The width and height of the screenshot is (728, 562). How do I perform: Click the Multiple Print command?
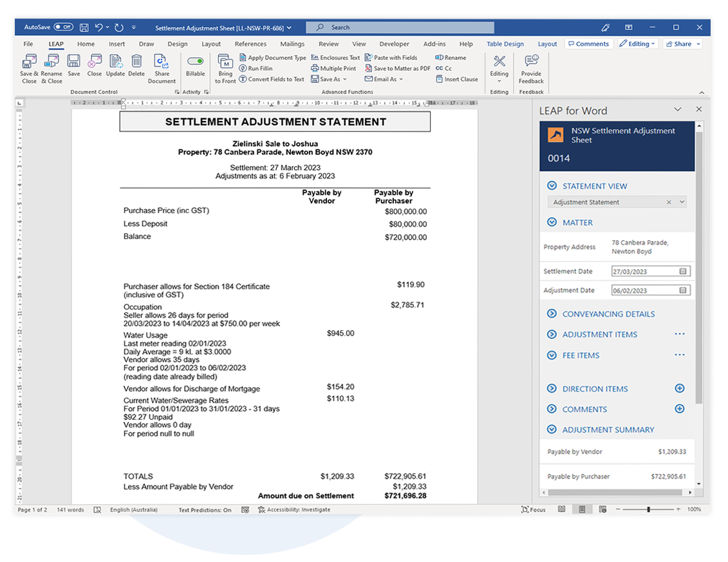pos(333,68)
